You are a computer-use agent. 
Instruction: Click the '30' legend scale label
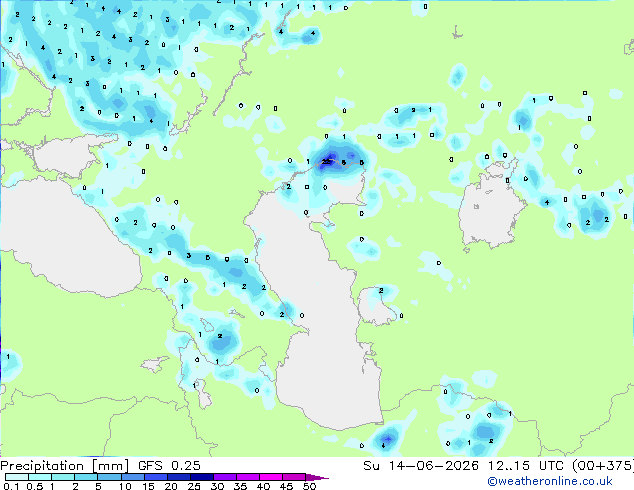pyautogui.click(x=217, y=486)
